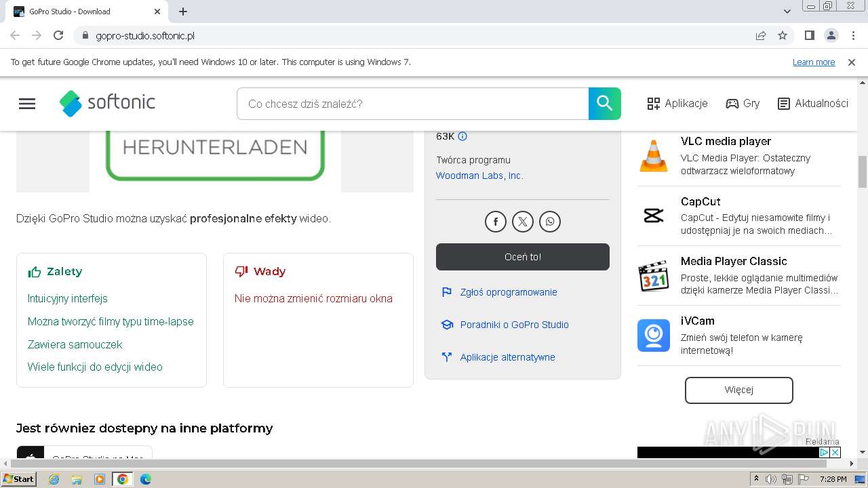This screenshot has width=868, height=488.
Task: Reload the page
Action: pyautogui.click(x=58, y=35)
